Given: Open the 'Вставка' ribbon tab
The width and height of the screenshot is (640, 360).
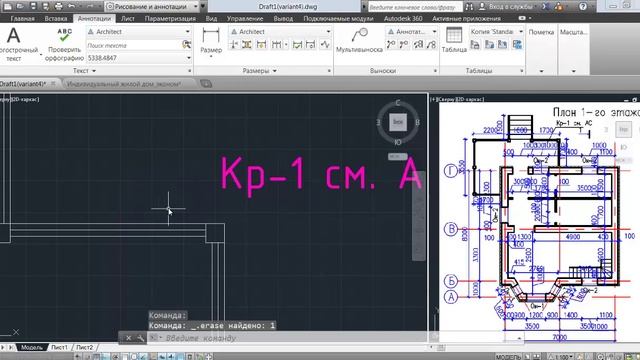Looking at the screenshot, I should pyautogui.click(x=56, y=18).
